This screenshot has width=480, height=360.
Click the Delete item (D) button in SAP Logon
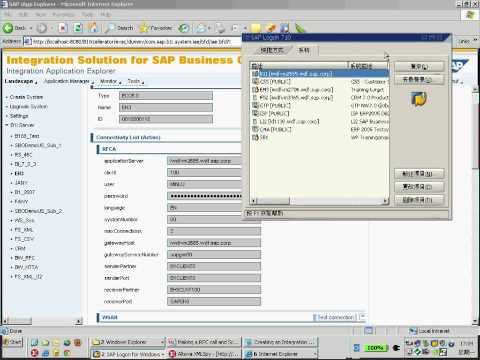[419, 200]
